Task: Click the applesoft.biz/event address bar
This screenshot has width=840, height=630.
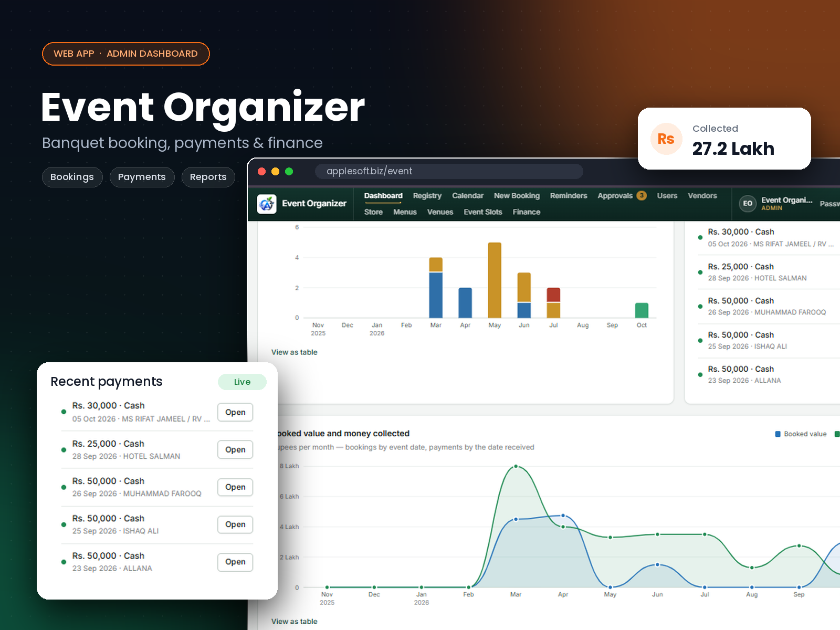Action: [x=449, y=171]
